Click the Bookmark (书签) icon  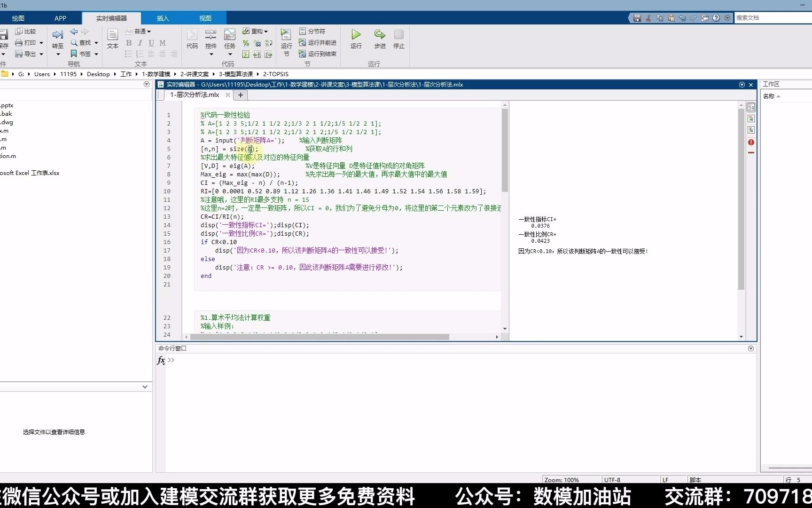pos(74,54)
